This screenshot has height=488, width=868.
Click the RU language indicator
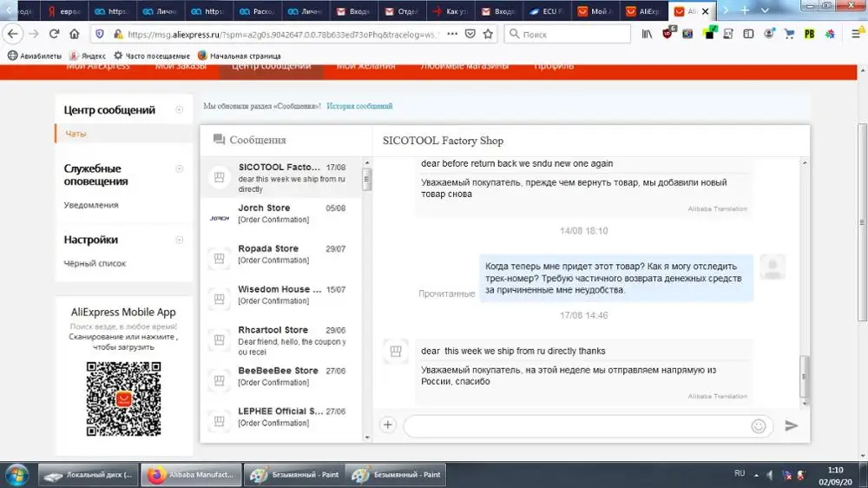pos(740,473)
